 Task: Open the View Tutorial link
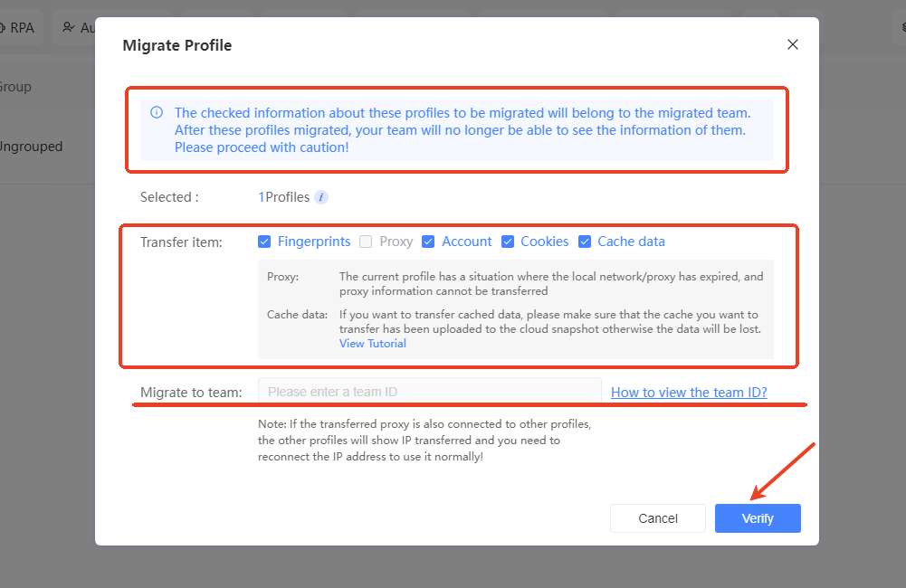[x=373, y=344]
